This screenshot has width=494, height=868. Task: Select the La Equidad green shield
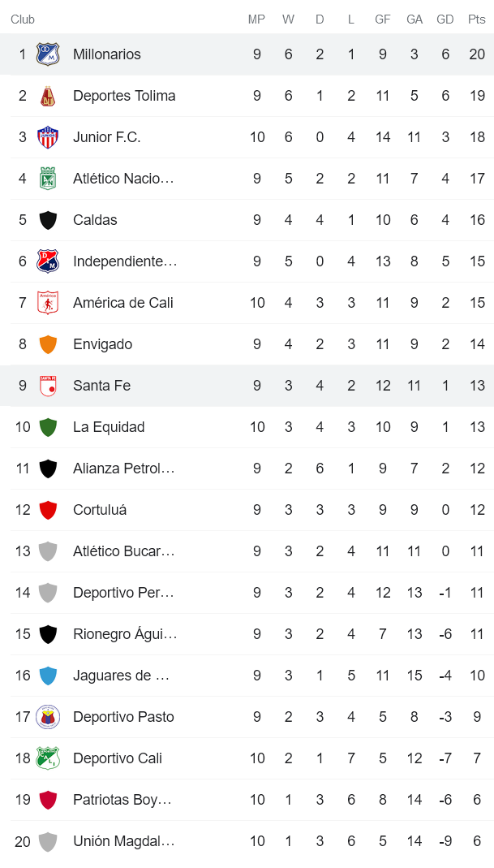point(47,427)
